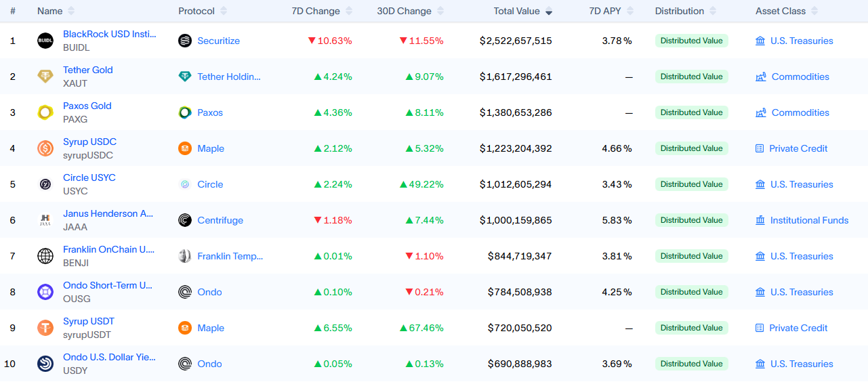Click the BlackRock BUIDL token logo
Viewport: 868px width, 382px height.
point(45,41)
